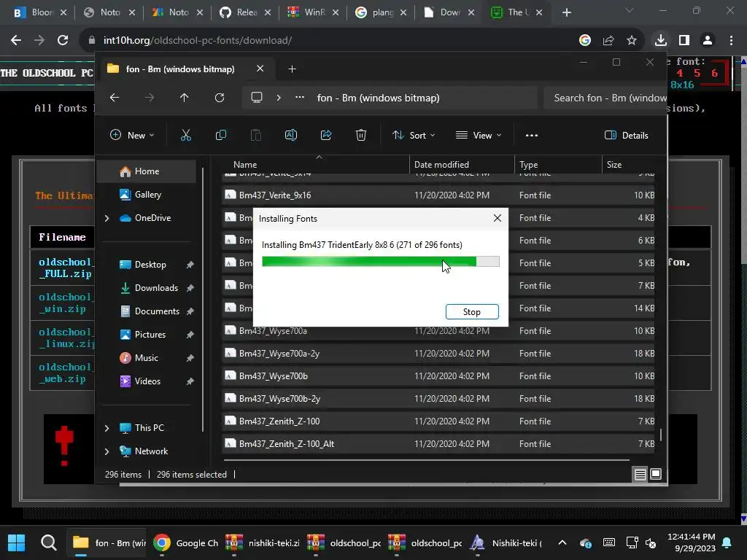747x560 pixels.
Task: Expand This PC in navigation pane
Action: pos(107,428)
